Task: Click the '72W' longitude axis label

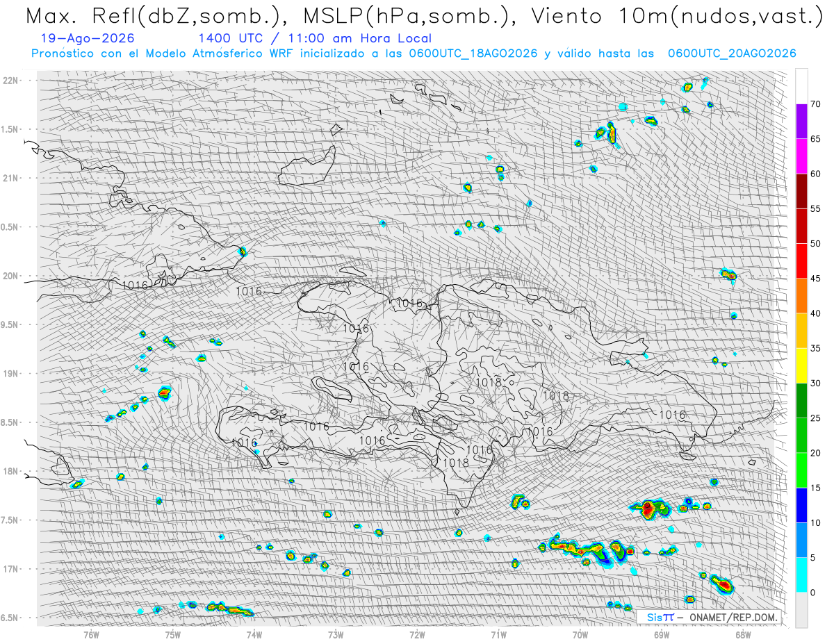Action: pos(417,634)
